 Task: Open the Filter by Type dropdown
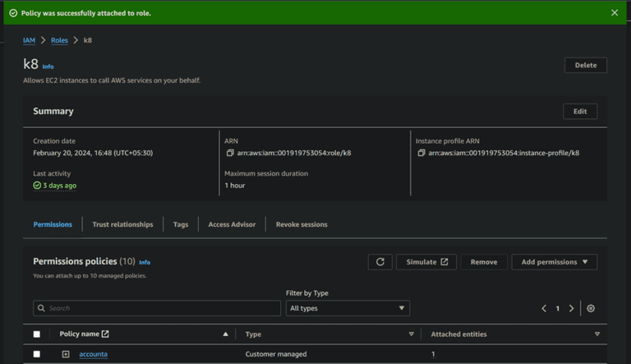tap(348, 308)
